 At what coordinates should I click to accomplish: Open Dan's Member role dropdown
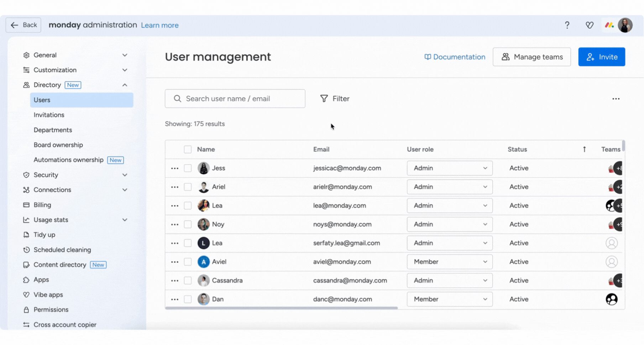click(x=450, y=299)
